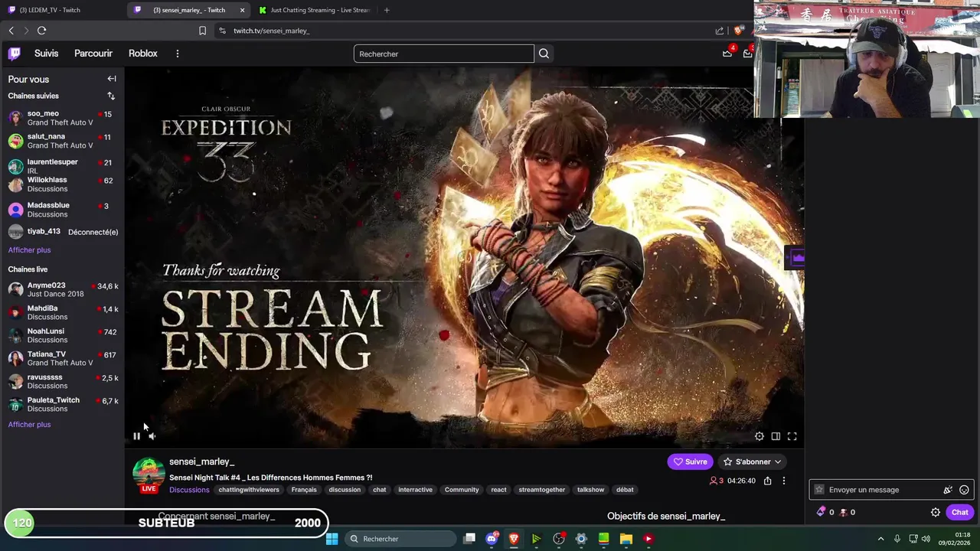This screenshot has width=980, height=551.
Task: Click the Français tag
Action: click(x=304, y=490)
